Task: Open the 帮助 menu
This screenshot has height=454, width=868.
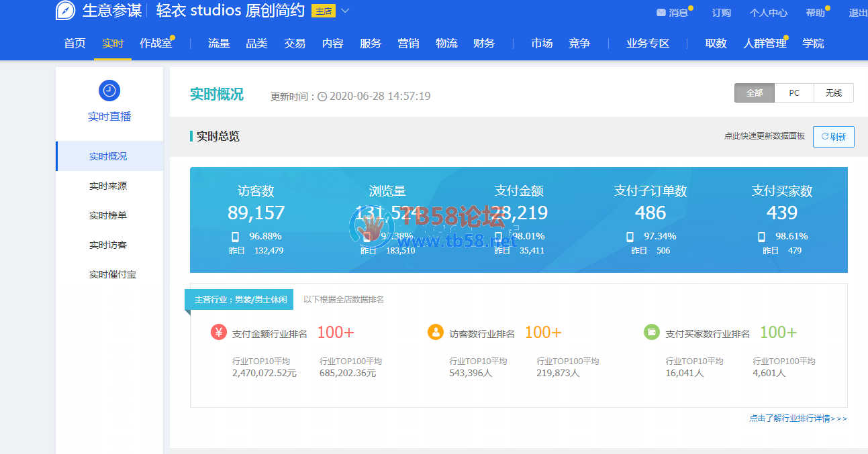Action: pyautogui.click(x=816, y=13)
